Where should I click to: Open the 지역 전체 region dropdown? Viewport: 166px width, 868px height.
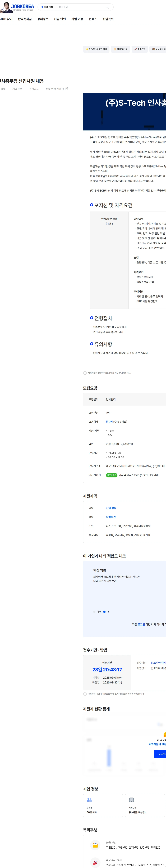(x=48, y=7)
